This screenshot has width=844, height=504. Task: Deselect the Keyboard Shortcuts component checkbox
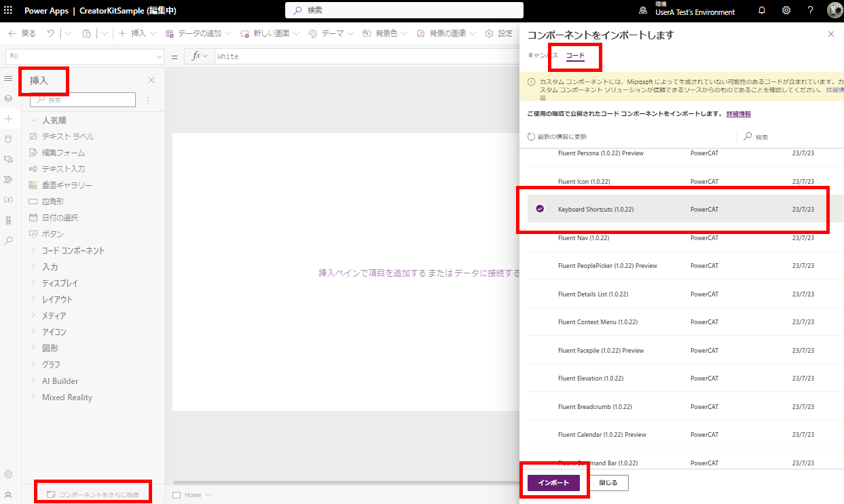click(539, 209)
